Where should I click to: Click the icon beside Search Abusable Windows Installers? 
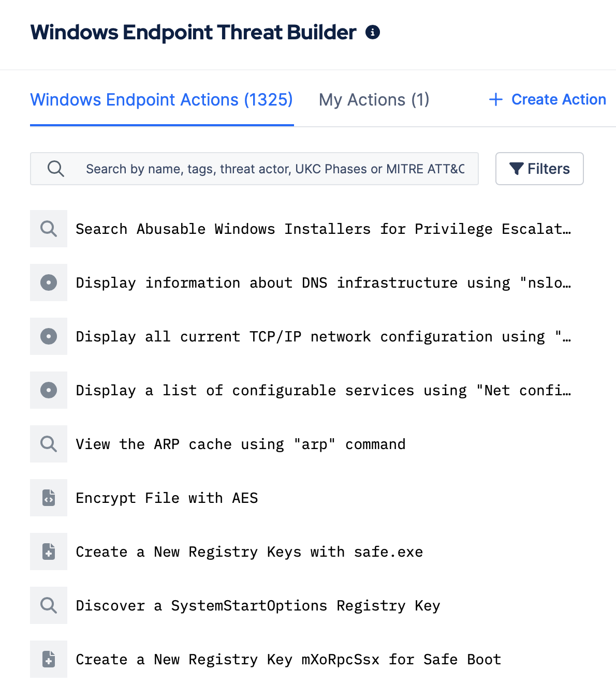(49, 229)
